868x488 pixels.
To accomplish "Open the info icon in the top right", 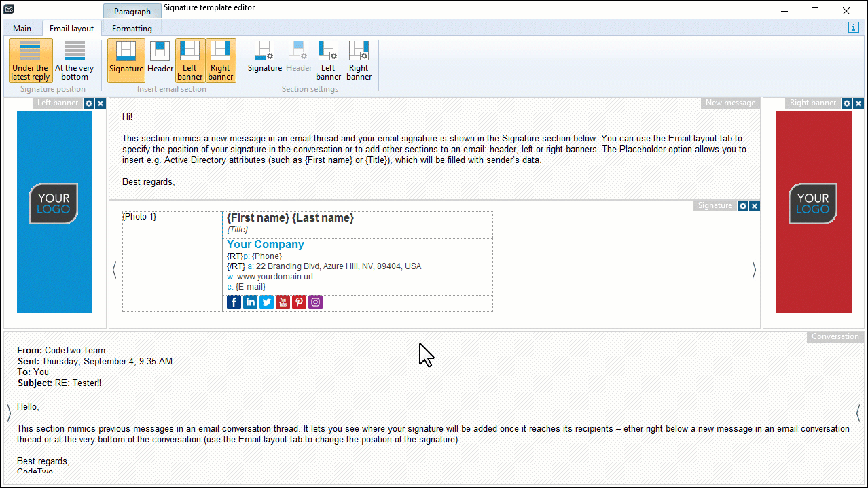I will [853, 27].
